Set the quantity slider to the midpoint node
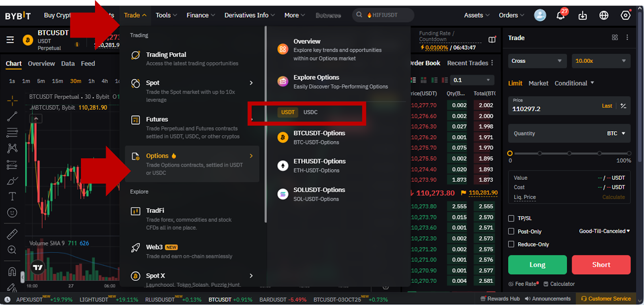 [569, 153]
